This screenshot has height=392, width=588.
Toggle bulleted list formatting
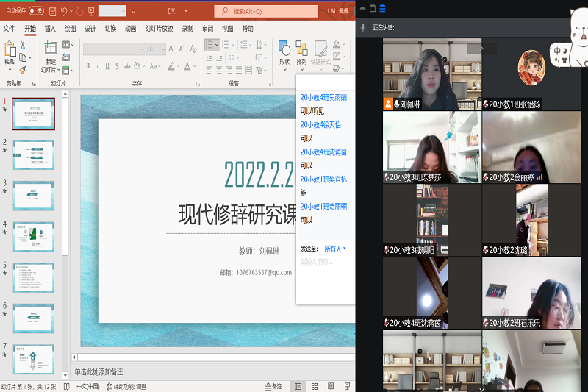(209, 46)
